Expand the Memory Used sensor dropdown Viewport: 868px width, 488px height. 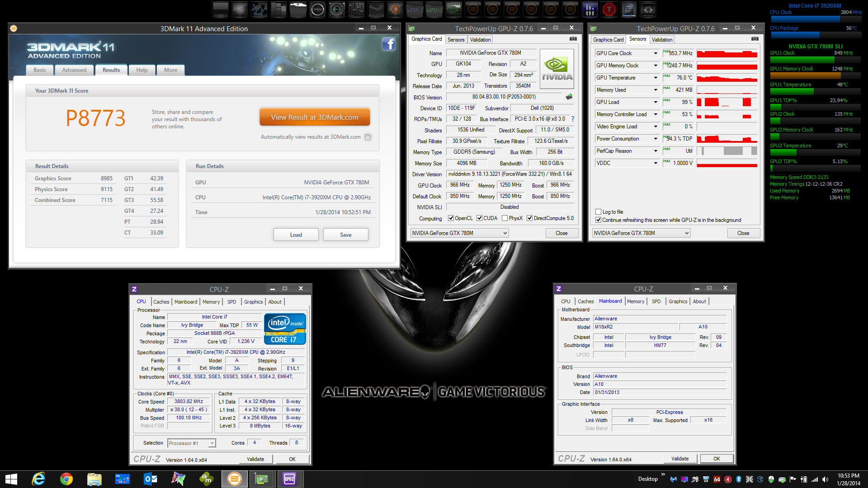click(x=656, y=90)
